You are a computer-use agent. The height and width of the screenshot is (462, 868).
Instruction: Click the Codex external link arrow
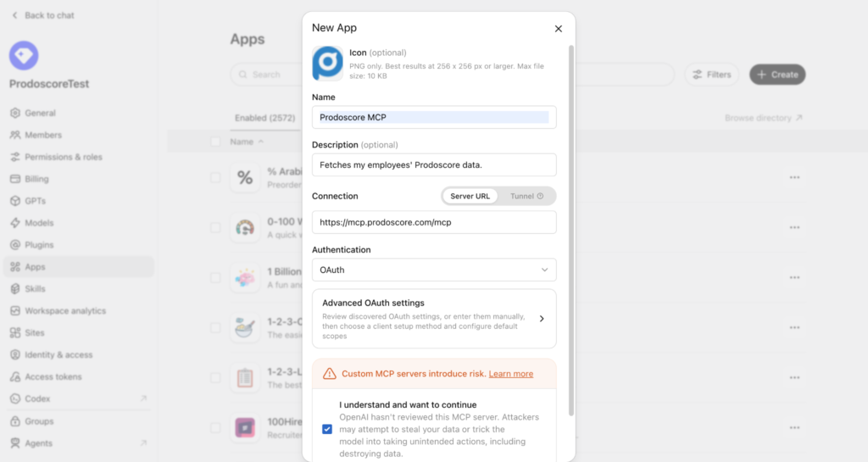coord(143,398)
